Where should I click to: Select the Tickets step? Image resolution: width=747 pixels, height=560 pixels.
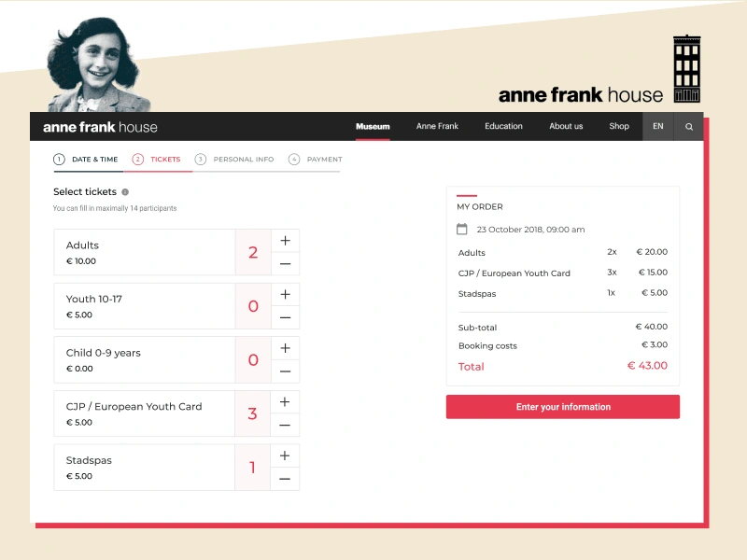pos(156,159)
